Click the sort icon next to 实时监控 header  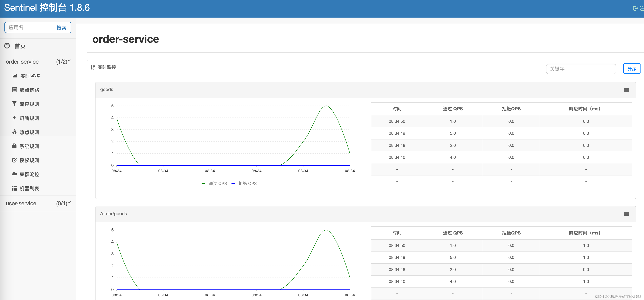93,67
